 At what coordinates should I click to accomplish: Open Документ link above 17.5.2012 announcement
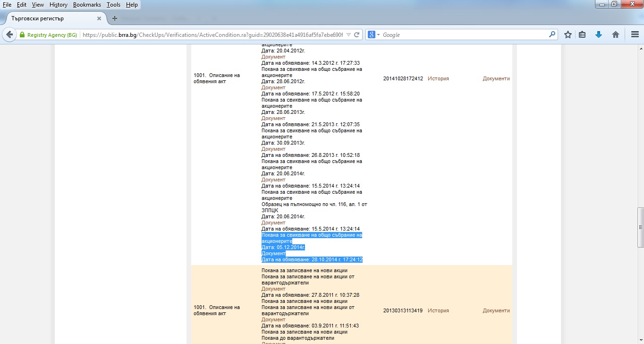pos(273,88)
